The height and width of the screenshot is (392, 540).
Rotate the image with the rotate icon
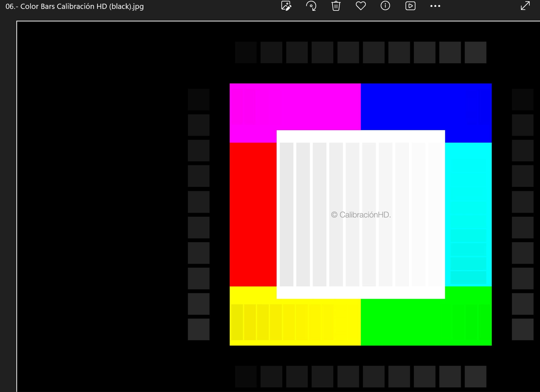pos(311,6)
